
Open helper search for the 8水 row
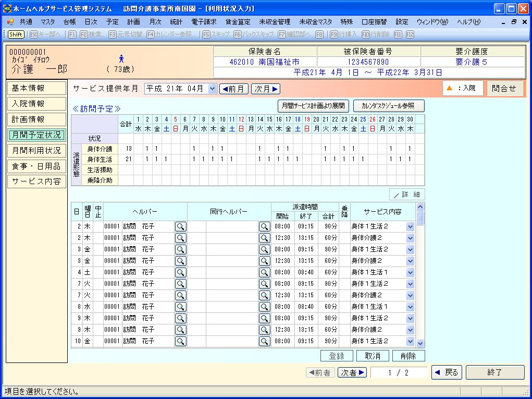[180, 307]
